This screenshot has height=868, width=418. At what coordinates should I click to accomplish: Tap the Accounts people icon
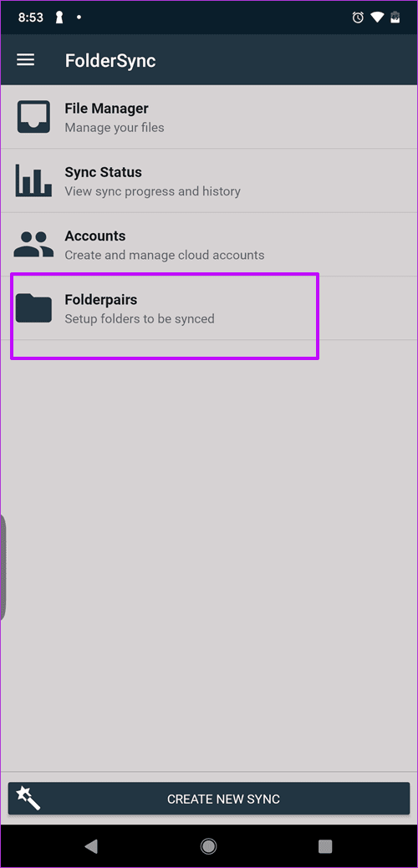click(33, 244)
